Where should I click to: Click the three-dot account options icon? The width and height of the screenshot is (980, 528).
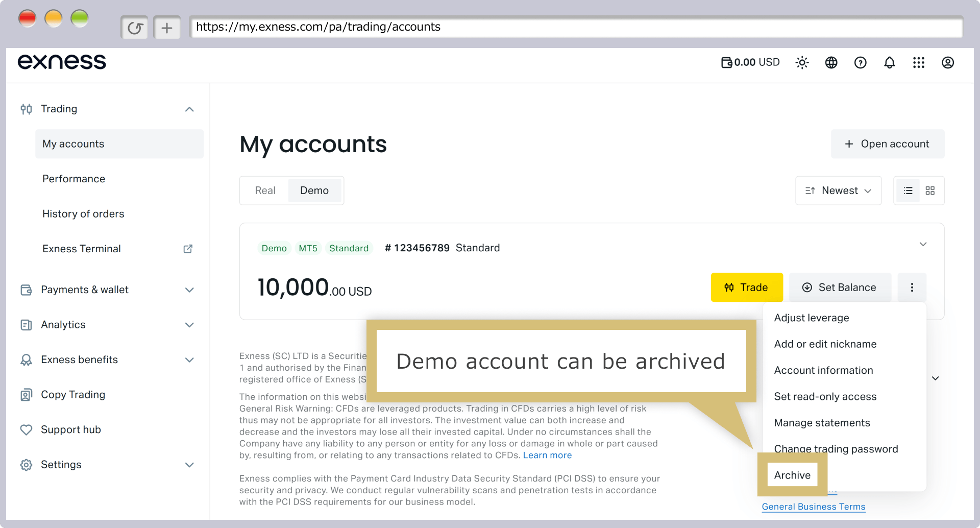click(x=912, y=287)
